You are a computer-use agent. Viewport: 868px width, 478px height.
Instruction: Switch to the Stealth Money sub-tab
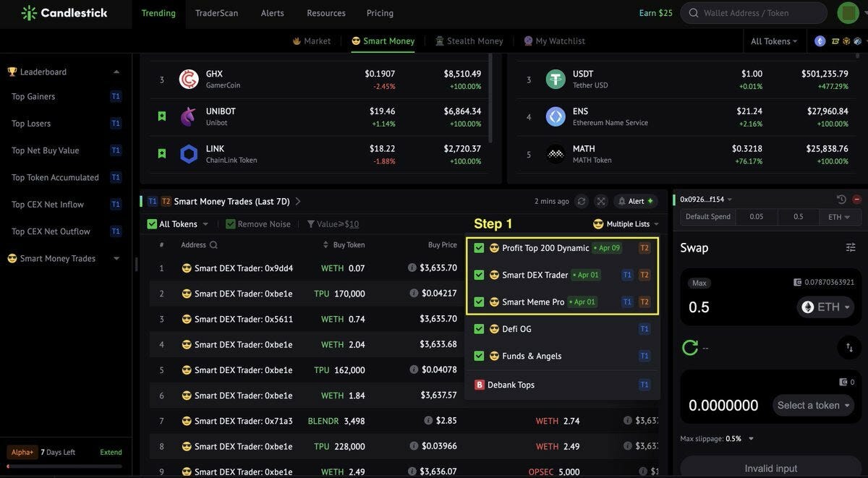click(x=469, y=41)
